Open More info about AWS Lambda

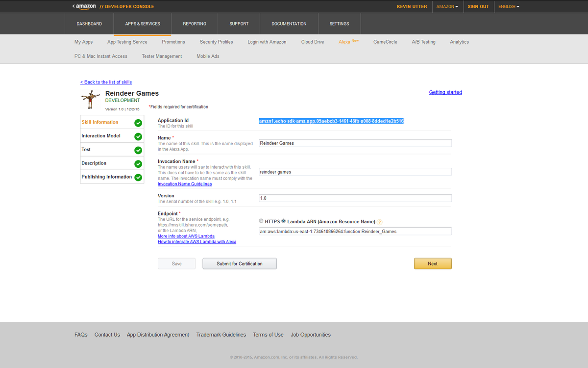186,236
